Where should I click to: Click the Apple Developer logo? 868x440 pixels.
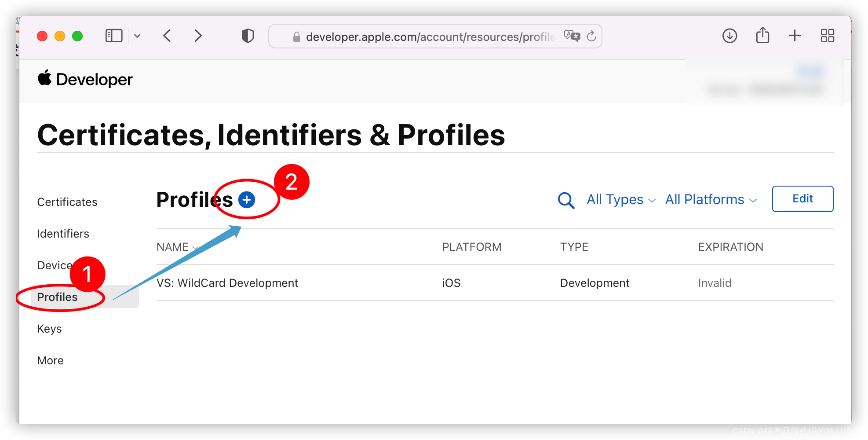pos(85,79)
